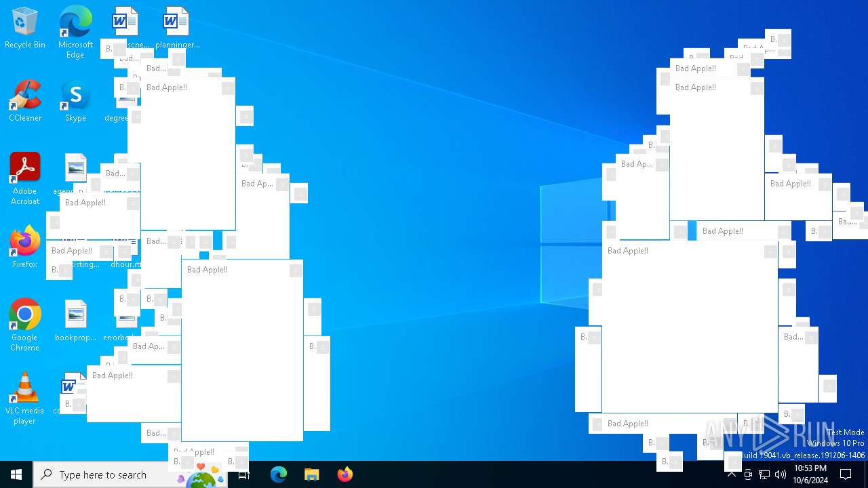Open the Adobe Acrobat desktop shortcut
Screen dimensions: 868x488
(25, 179)
